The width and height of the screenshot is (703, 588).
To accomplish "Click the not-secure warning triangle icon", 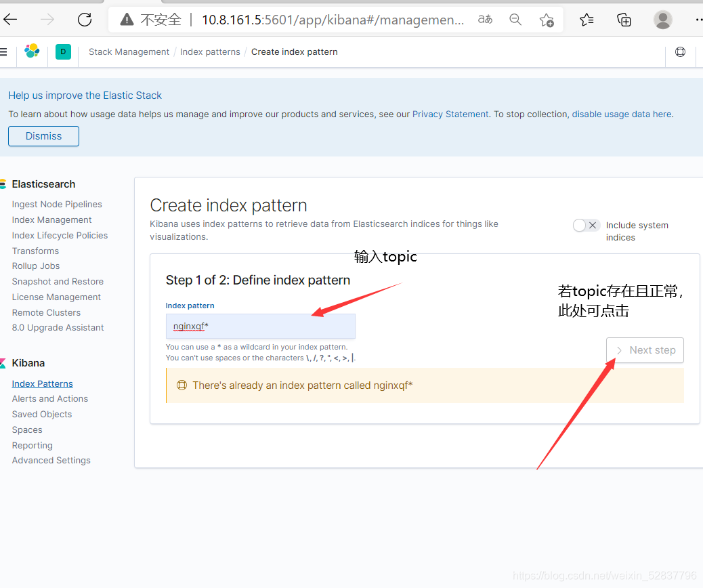I will 127,19.
